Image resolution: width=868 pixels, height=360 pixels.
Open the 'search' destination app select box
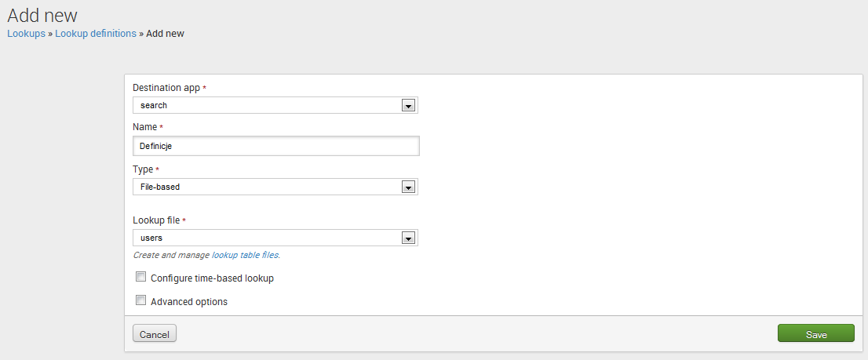click(x=267, y=105)
